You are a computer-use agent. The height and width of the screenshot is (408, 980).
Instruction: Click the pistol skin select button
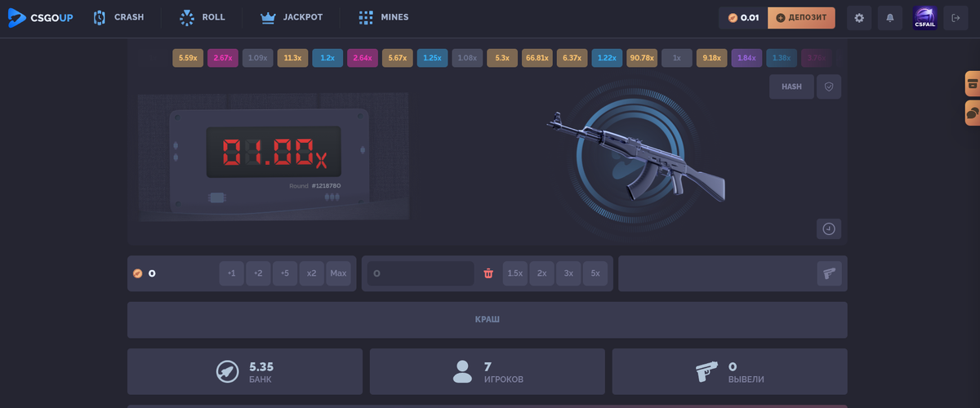[829, 273]
